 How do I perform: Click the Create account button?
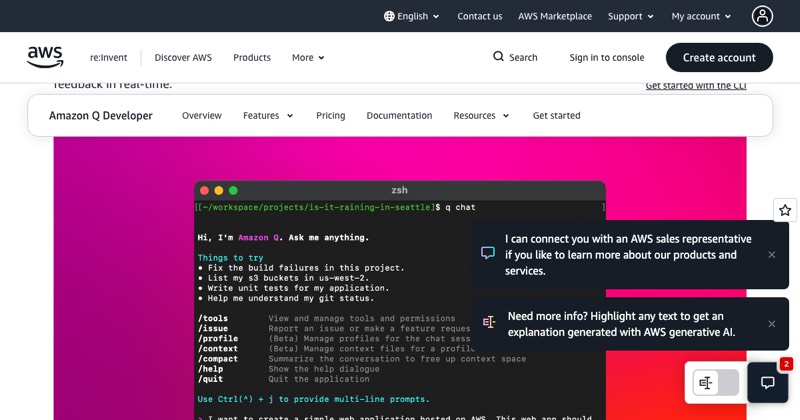pos(719,58)
